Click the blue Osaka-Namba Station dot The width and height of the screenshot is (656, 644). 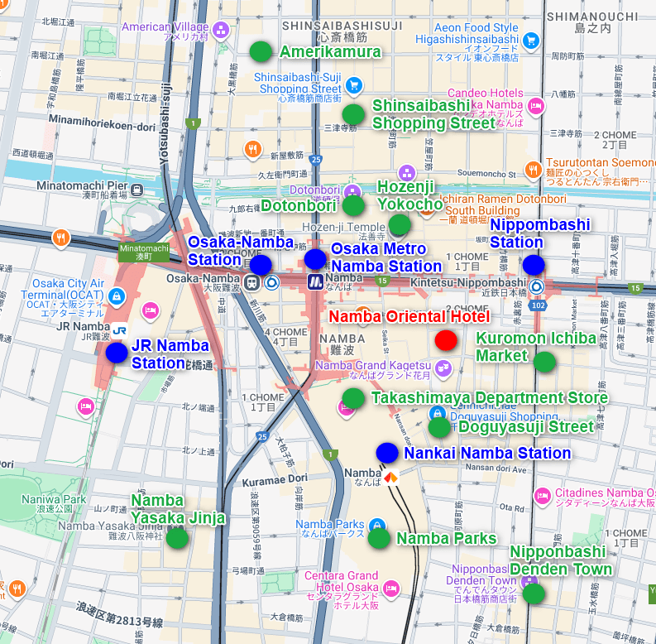click(261, 264)
